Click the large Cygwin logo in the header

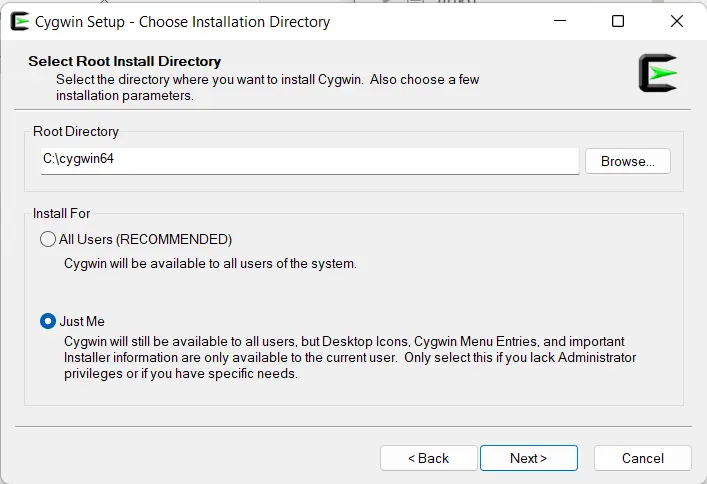[x=658, y=73]
